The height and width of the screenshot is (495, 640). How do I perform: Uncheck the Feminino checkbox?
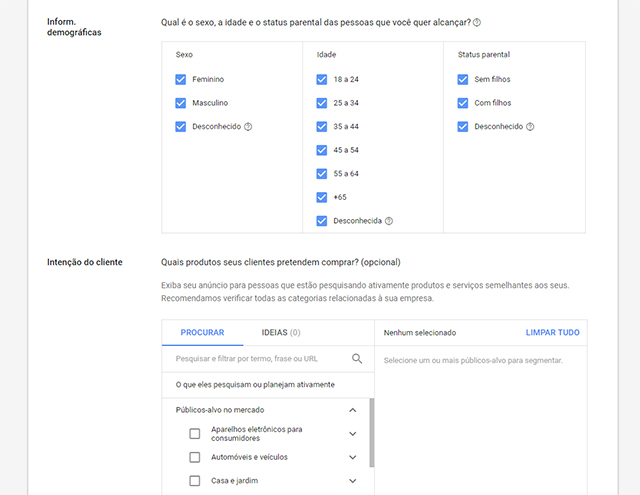181,79
